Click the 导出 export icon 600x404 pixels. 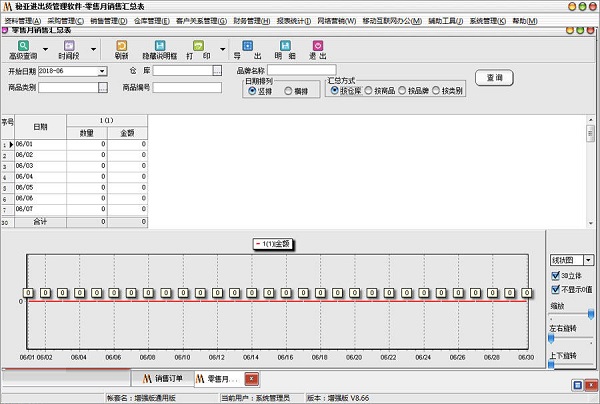point(248,46)
